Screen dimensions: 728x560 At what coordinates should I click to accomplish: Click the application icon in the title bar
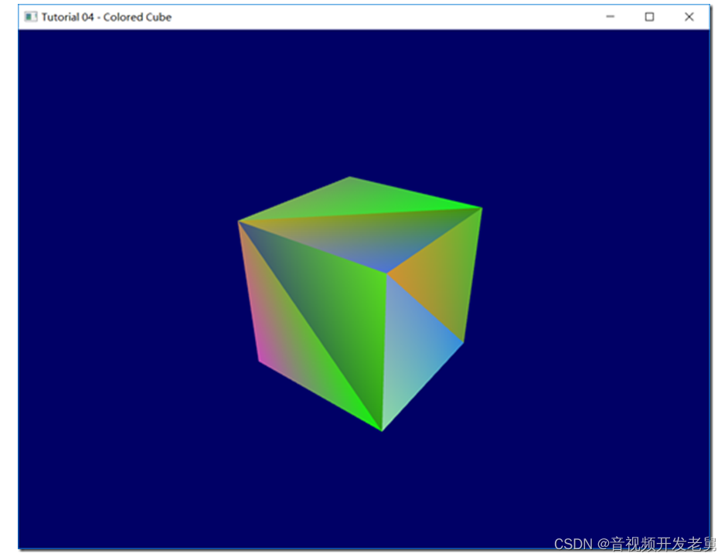[x=29, y=16]
